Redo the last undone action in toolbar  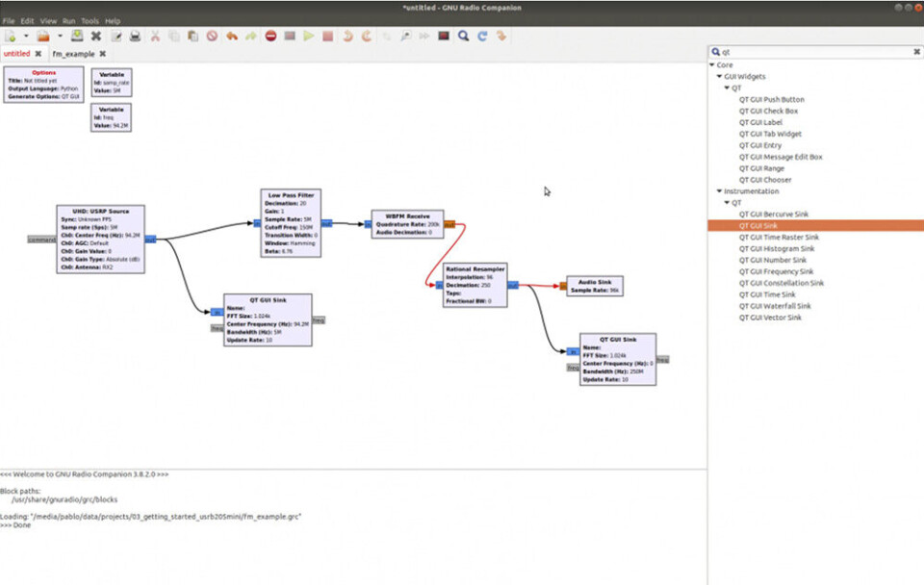(x=251, y=36)
